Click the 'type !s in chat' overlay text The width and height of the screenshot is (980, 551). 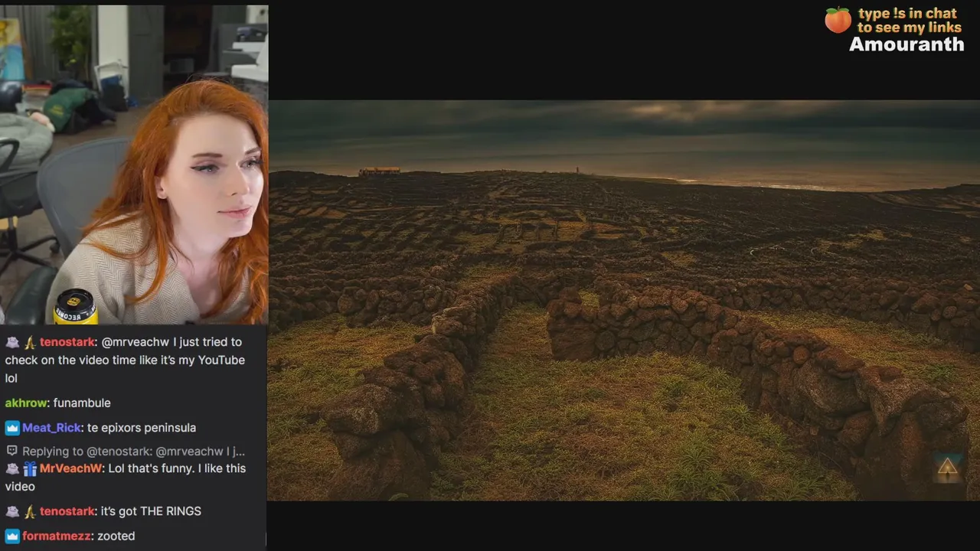908,20
